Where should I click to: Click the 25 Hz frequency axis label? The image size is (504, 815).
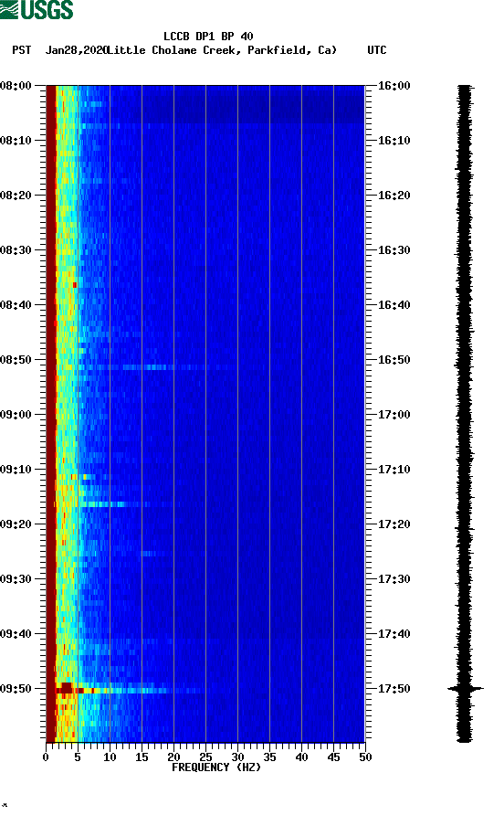205,757
